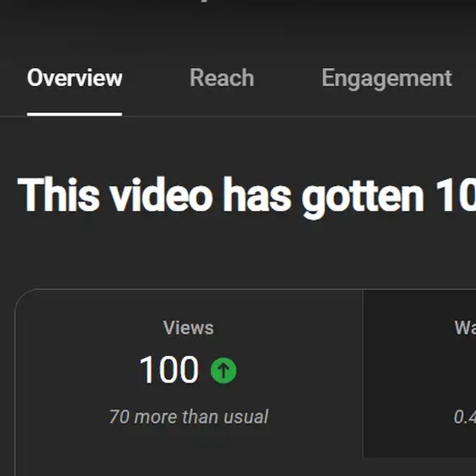Click the truncated 'Wa' card label
The width and height of the screenshot is (476, 476).
(x=465, y=328)
